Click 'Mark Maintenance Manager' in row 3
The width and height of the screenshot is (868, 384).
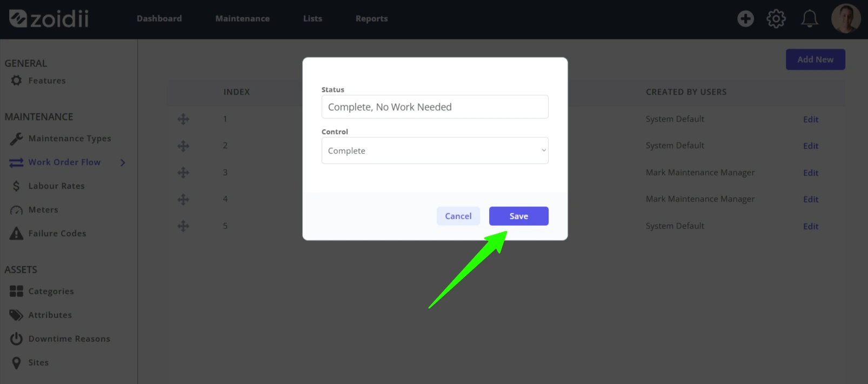700,172
